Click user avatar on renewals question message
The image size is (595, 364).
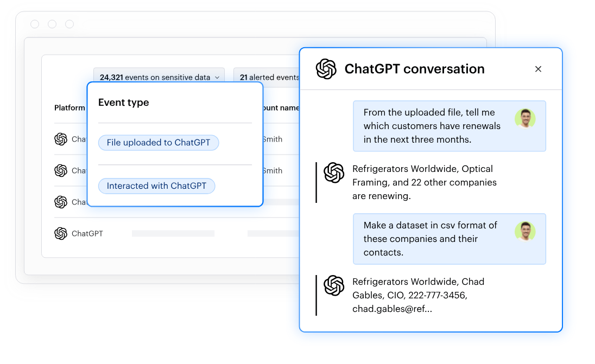point(525,119)
